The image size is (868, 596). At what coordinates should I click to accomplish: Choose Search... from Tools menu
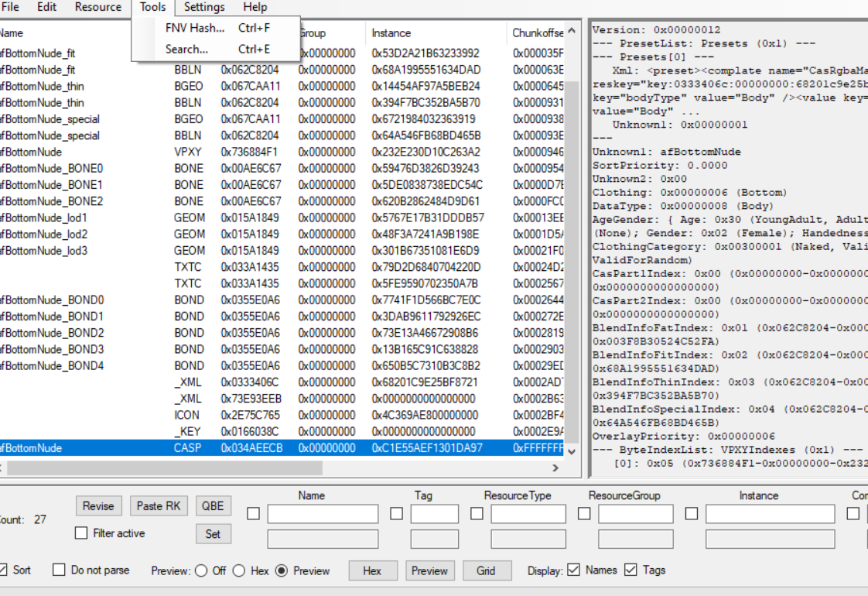[217, 50]
